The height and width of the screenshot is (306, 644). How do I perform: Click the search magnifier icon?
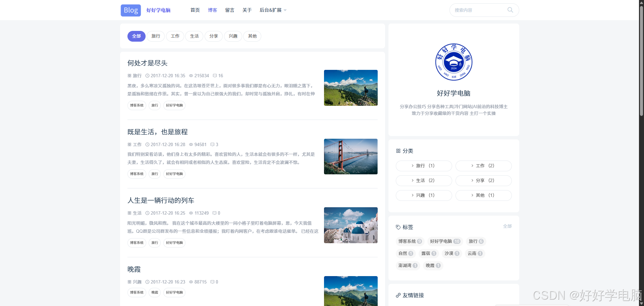click(510, 10)
